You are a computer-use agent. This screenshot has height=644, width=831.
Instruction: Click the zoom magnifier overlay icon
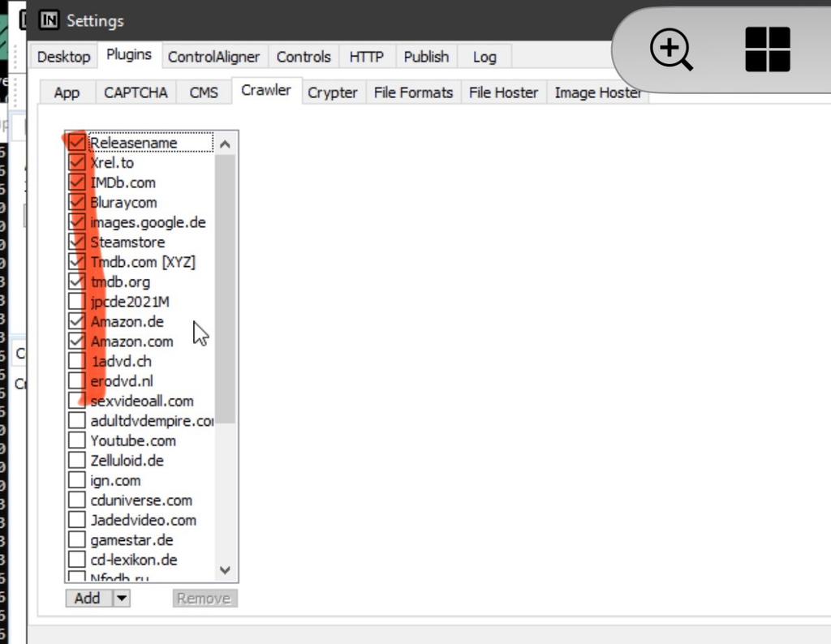[671, 49]
